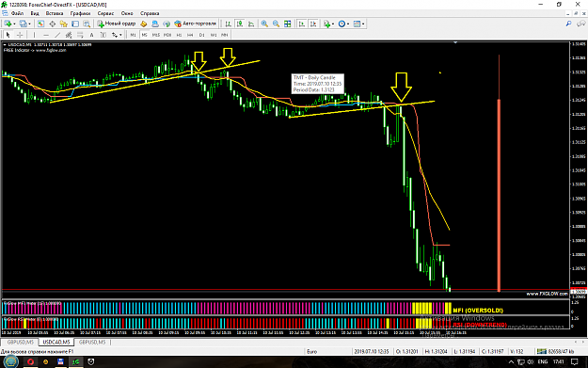
Task: Open the Windows Start button
Action: pos(10,361)
